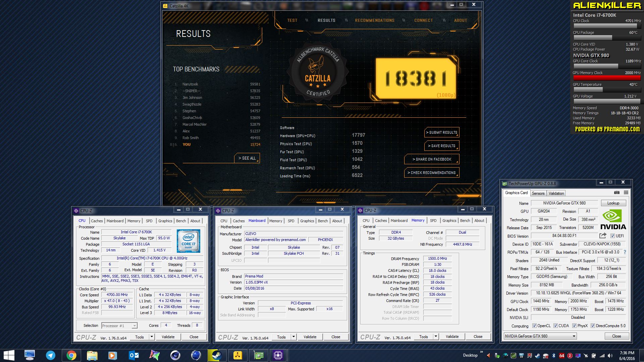Viewport: 644px width, 362px height.
Task: Click SAVE RESULTS in Catzilla
Action: [x=442, y=146]
